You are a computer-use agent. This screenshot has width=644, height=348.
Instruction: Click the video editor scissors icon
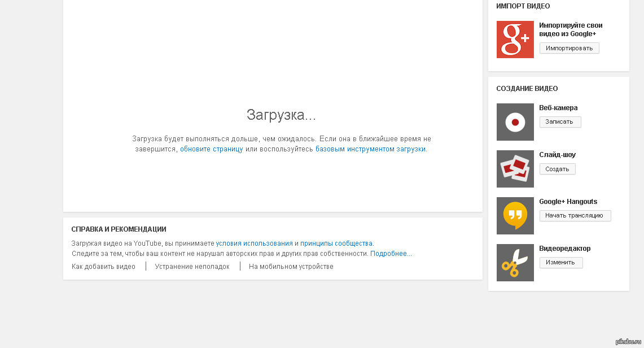point(515,263)
